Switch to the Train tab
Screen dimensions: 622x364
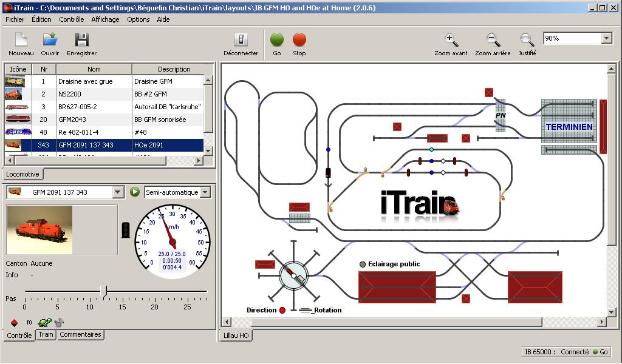click(46, 334)
